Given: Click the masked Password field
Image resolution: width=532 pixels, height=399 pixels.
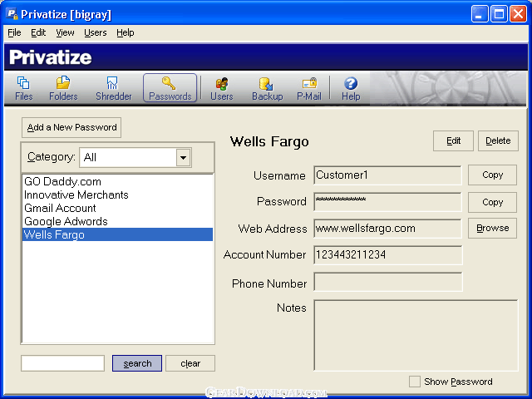Looking at the screenshot, I should pyautogui.click(x=388, y=201).
